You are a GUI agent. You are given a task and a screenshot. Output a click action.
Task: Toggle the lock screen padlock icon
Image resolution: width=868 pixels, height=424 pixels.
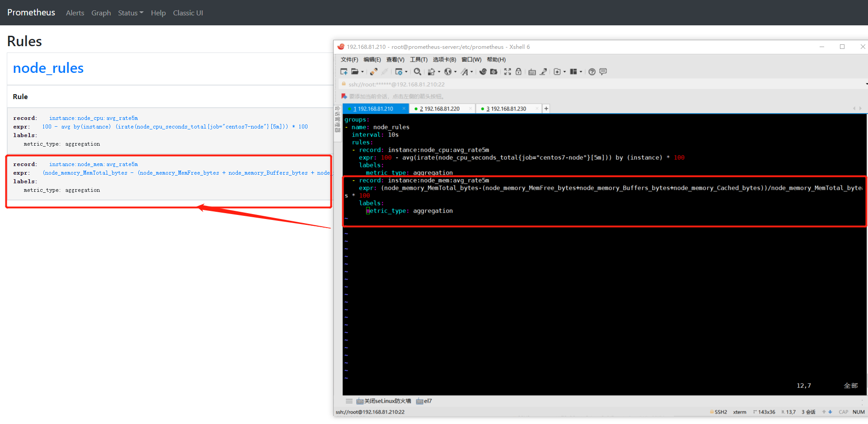point(519,71)
